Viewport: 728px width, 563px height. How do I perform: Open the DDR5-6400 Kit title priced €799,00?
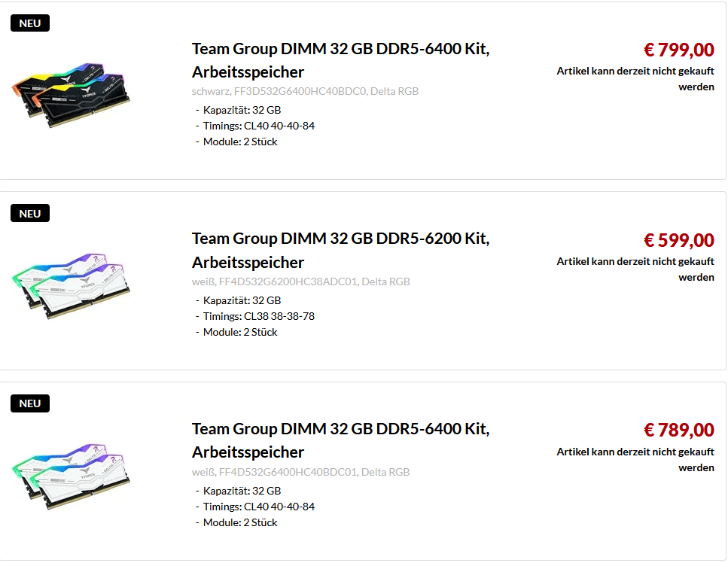340,50
